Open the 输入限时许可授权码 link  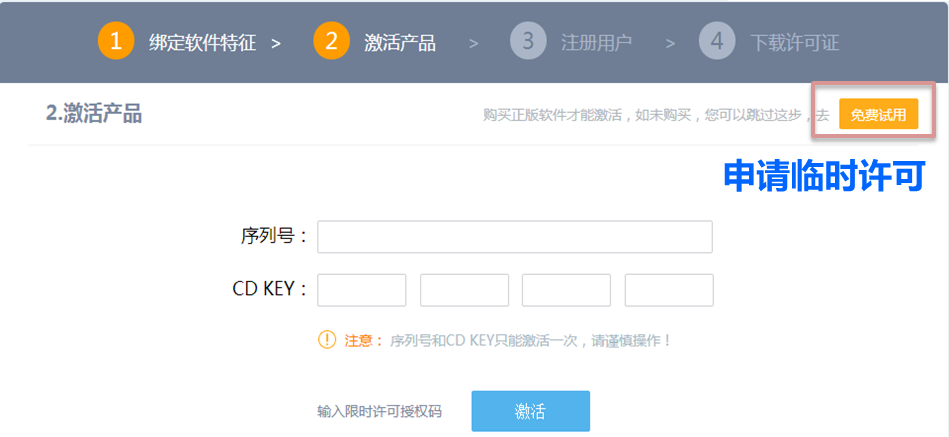(379, 412)
